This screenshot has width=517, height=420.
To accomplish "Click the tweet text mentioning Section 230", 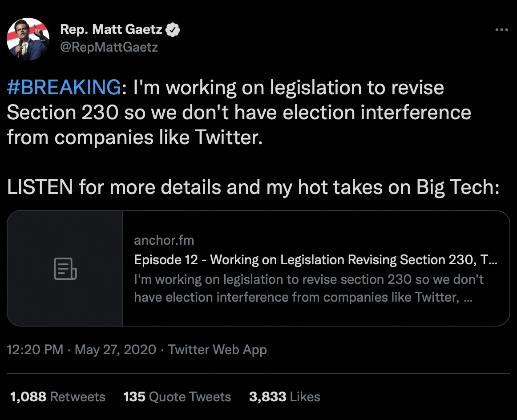I will 238,113.
